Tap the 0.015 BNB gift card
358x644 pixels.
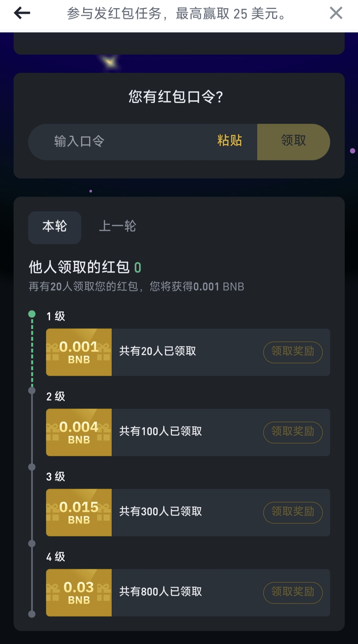[79, 512]
